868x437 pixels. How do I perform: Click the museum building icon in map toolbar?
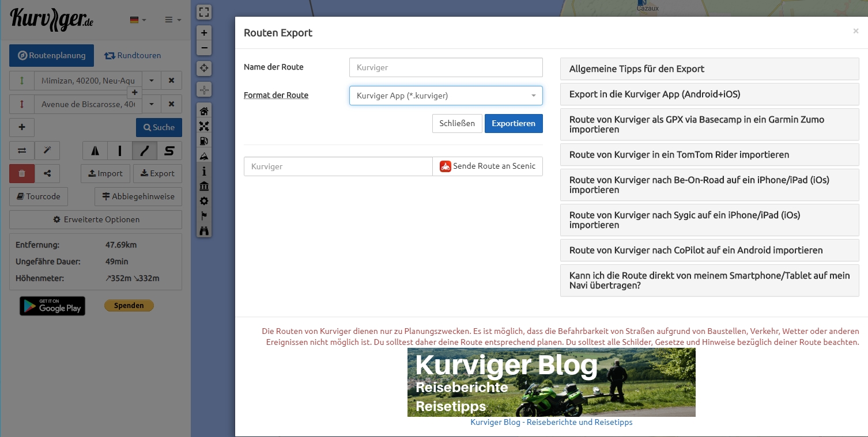(204, 186)
